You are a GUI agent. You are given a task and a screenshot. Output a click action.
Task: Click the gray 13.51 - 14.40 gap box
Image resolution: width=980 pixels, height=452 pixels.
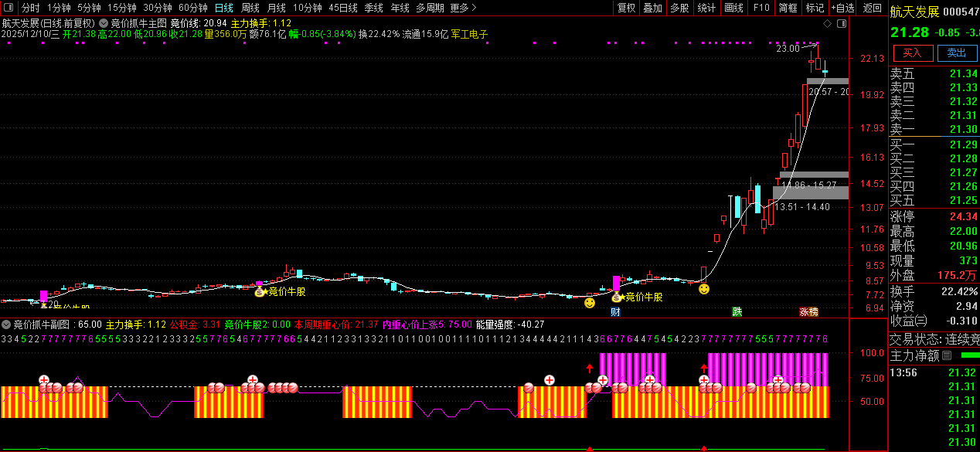point(811,192)
